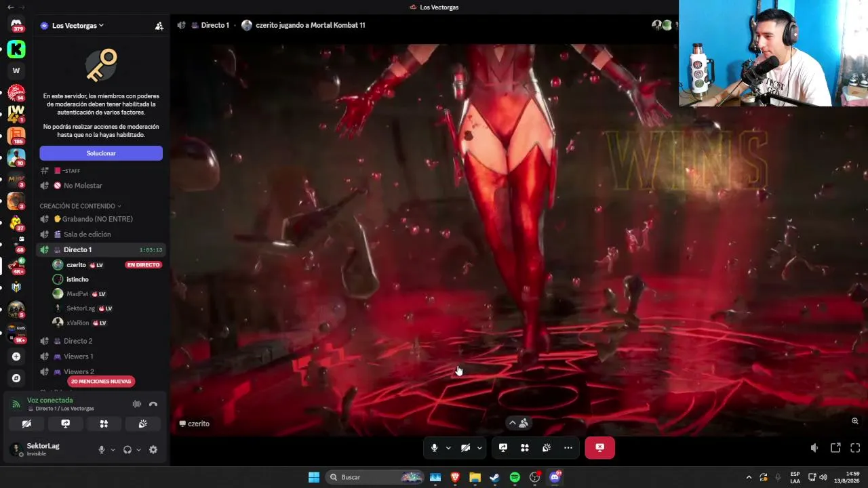This screenshot has width=868, height=488.
Task: Open the soundboard icon in voice panel
Action: tap(143, 424)
